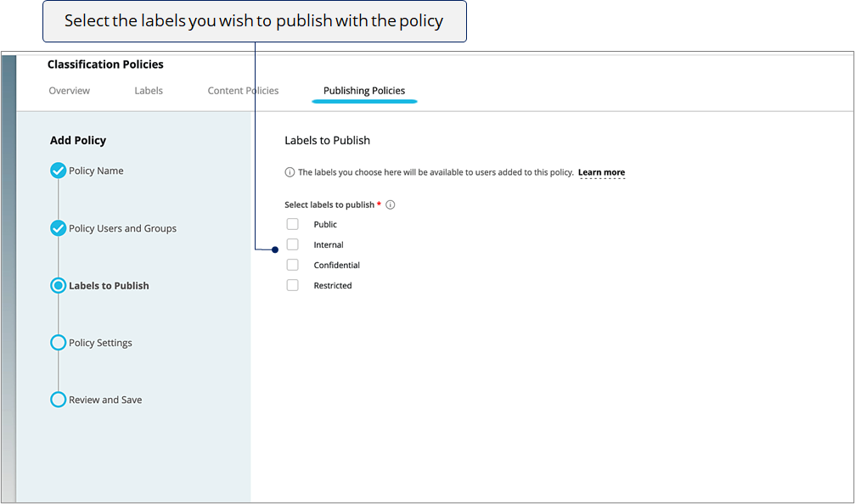855x504 pixels.
Task: Click the Policy Users and Groups checkmark icon
Action: click(59, 228)
